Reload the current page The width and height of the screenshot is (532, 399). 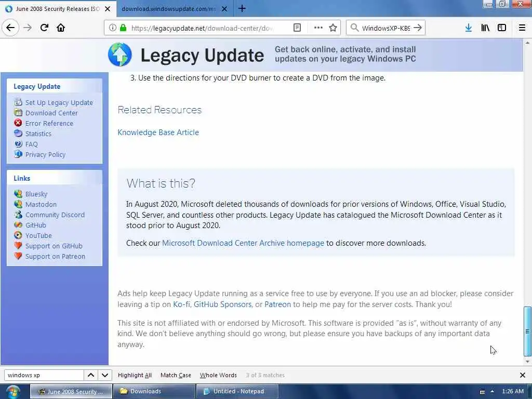coord(44,28)
